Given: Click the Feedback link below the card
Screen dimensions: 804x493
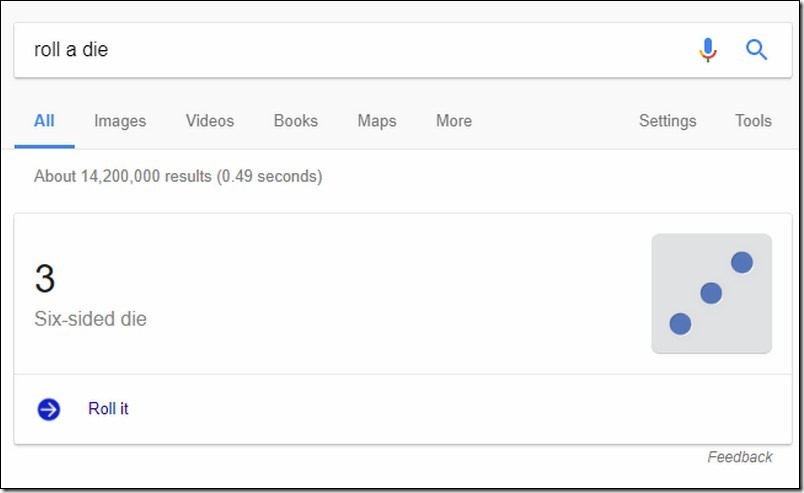Looking at the screenshot, I should [740, 457].
